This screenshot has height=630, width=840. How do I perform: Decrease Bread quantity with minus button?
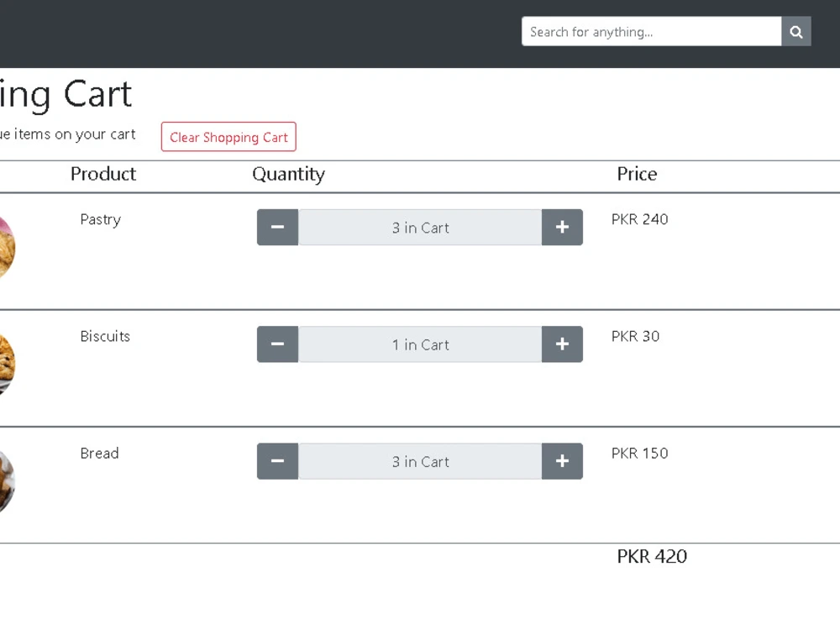[277, 461]
